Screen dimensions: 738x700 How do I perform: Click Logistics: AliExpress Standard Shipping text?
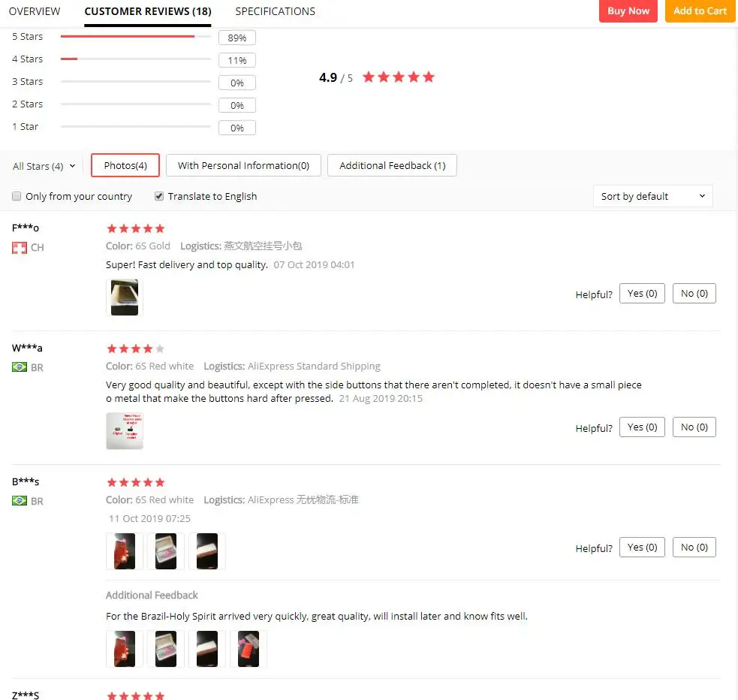[x=292, y=366]
